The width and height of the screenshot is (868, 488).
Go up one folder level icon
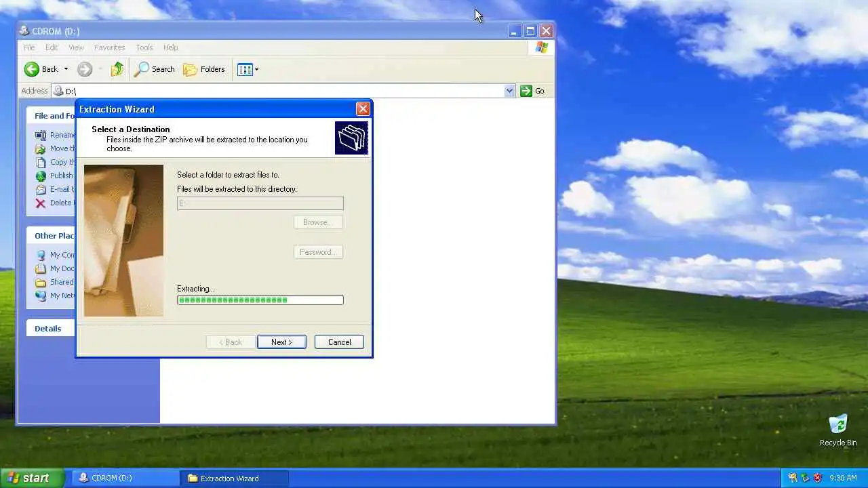point(117,69)
